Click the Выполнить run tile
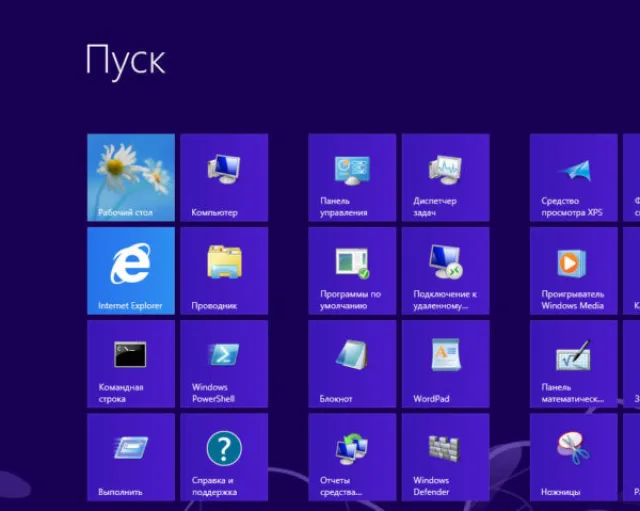Viewport: 640px width, 511px height. point(131,457)
